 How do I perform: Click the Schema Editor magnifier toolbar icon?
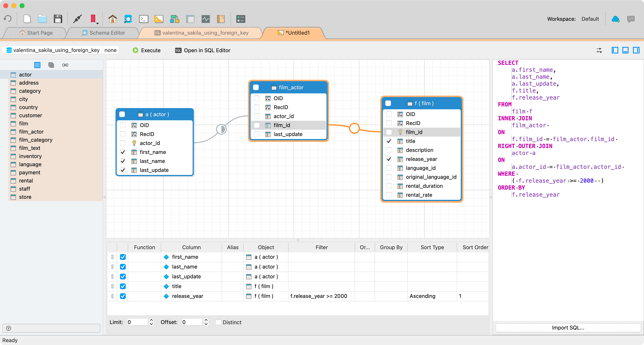[x=128, y=19]
